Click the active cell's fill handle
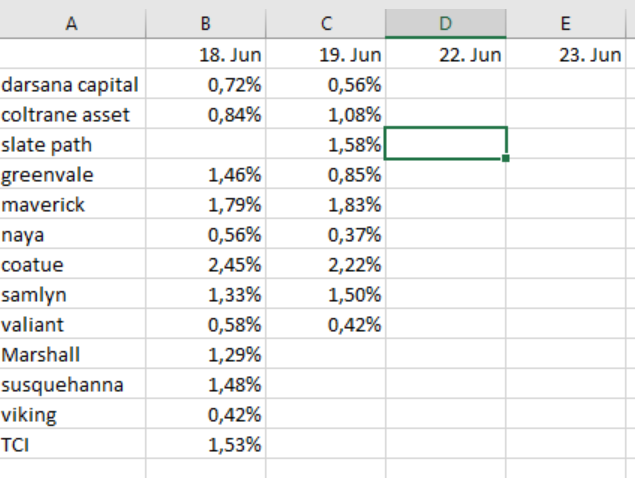Viewport: 635px width, 478px height. click(506, 158)
